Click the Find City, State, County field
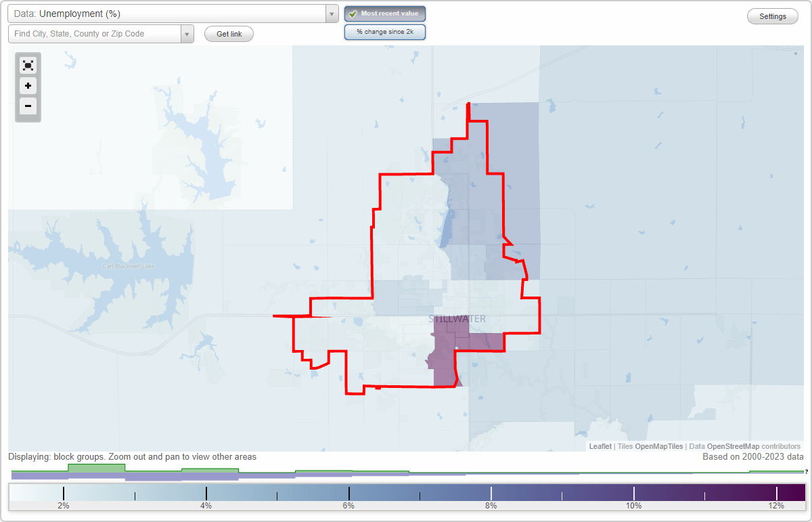Viewport: 812px width, 522px height. click(95, 34)
